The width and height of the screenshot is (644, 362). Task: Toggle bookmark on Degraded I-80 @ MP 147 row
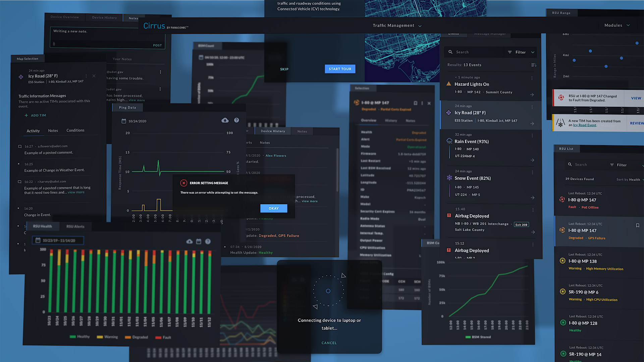(x=638, y=225)
